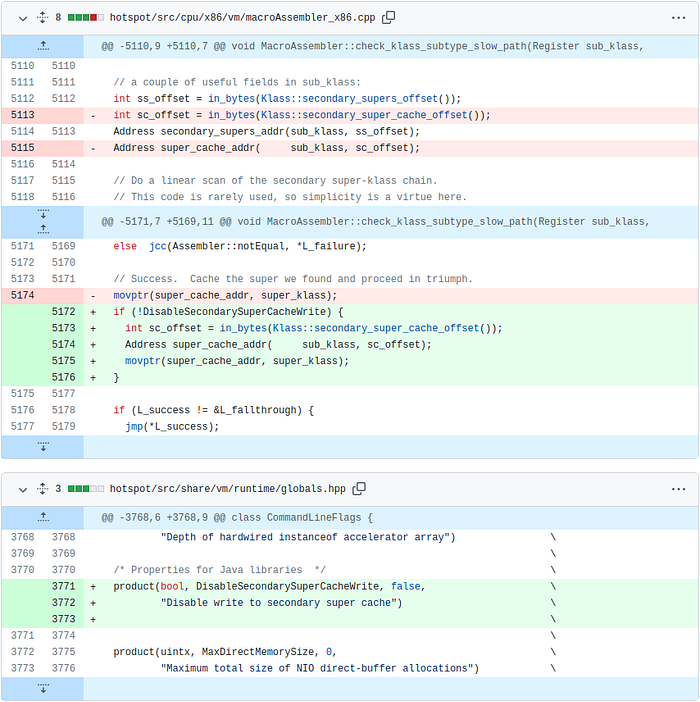
Task: Click '"Depth of hardwired instanceof accelerator array")' string
Action: coord(307,537)
